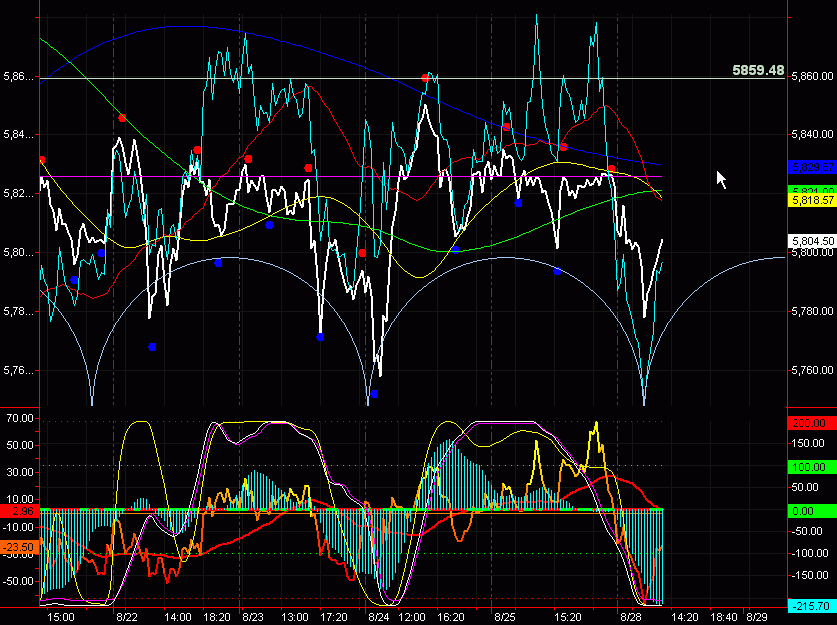Click the 15:00 time axis label

[60, 618]
